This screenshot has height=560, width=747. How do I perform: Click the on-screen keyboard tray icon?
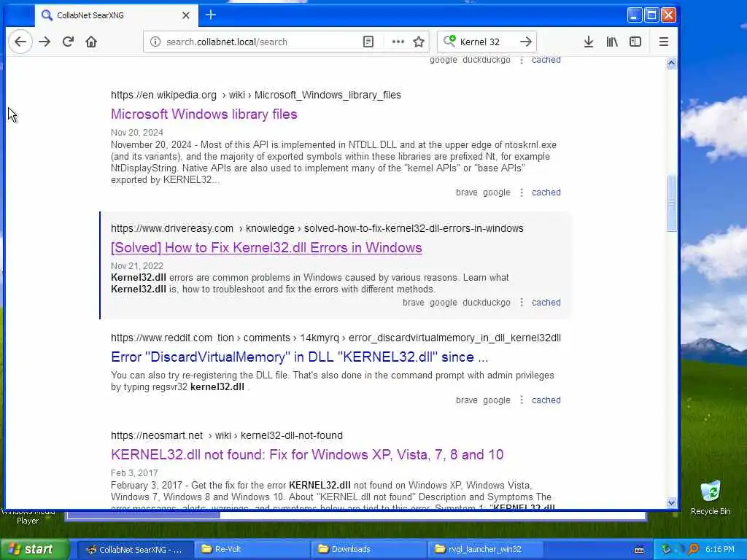pos(639,550)
